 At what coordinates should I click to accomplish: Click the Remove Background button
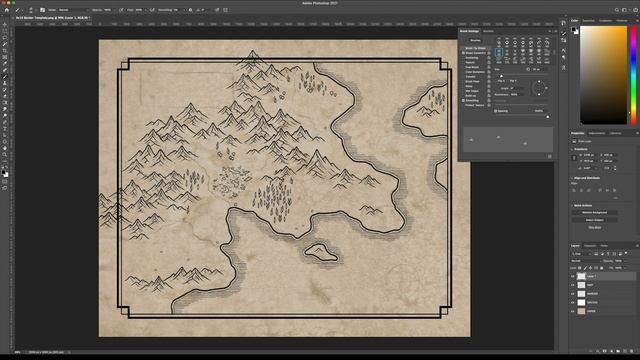pos(594,213)
